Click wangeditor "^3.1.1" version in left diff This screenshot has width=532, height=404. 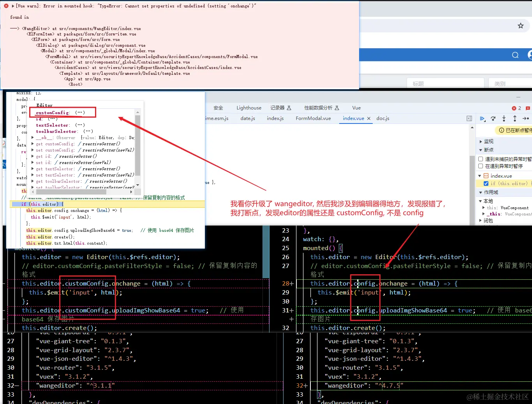point(100,386)
